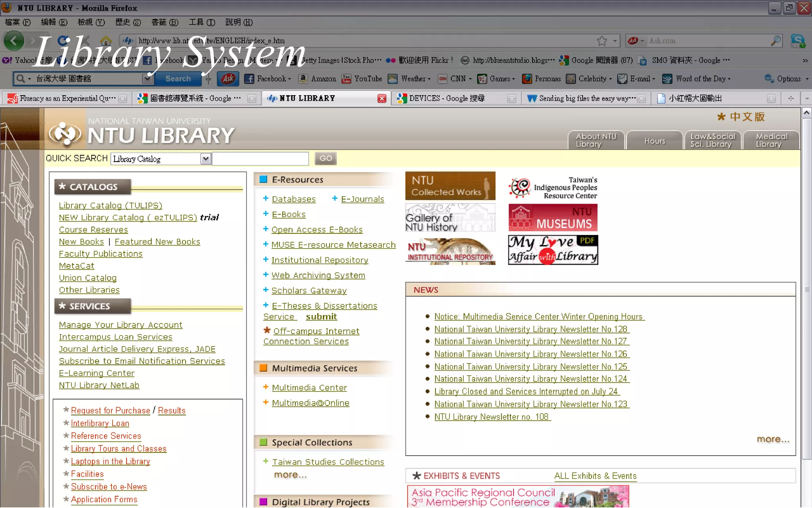Open ALL Exhibits & Events link
812x508 pixels.
[x=595, y=476]
